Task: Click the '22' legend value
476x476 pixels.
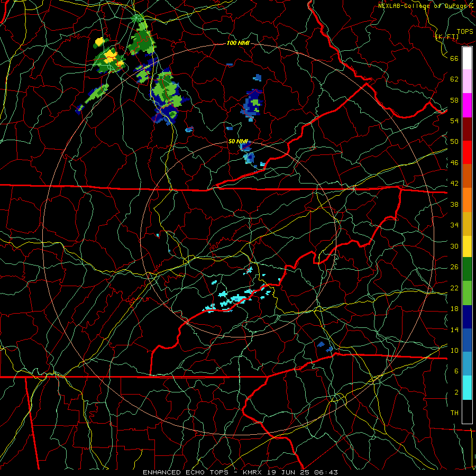Action: 454,288
